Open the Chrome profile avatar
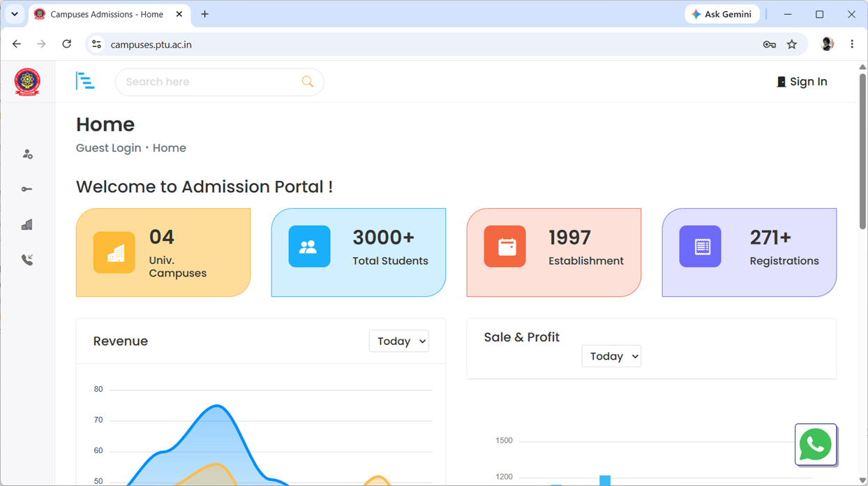 coord(828,44)
